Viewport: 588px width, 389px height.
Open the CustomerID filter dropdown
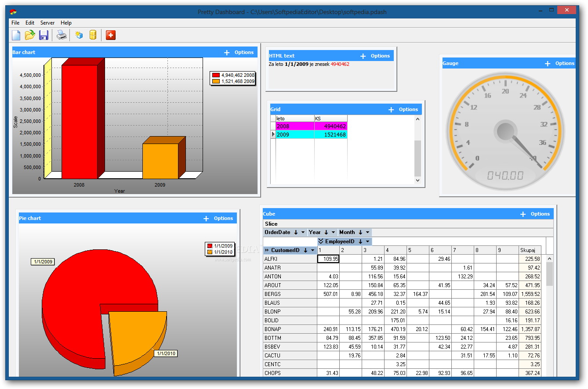coord(313,250)
